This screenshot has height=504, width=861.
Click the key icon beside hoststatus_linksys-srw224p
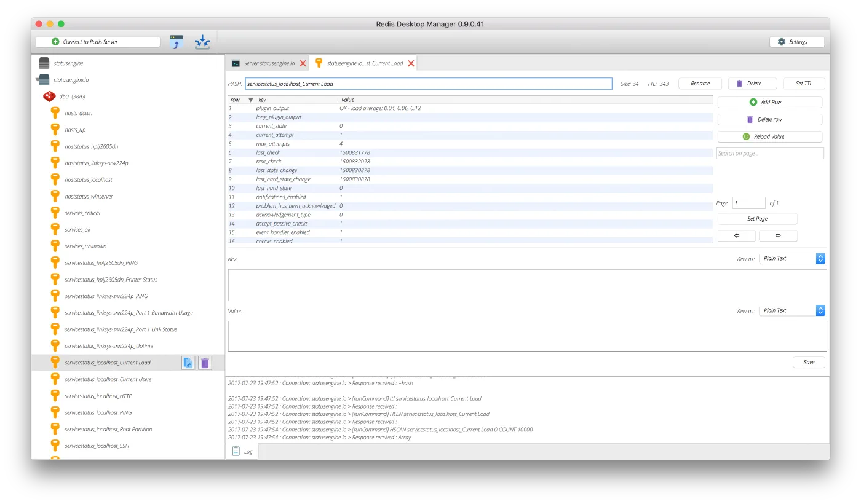pyautogui.click(x=55, y=163)
